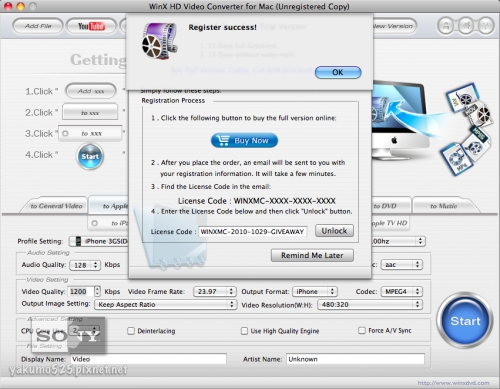Click the iMac illustration image
The image size is (500, 389).
400,120
